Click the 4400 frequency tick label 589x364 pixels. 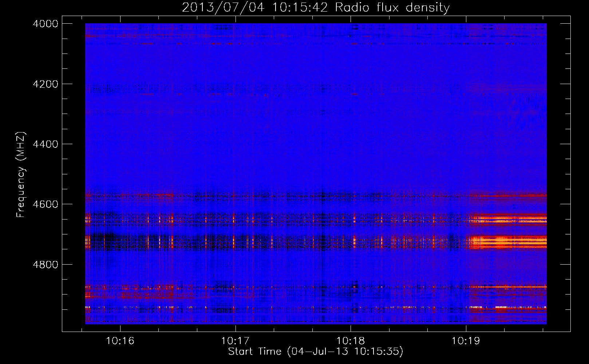coord(46,144)
